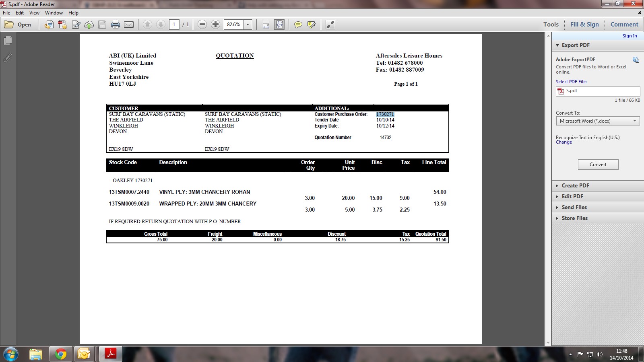
Task: Open the zoom percentage dropdown arrow
Action: coord(248,25)
